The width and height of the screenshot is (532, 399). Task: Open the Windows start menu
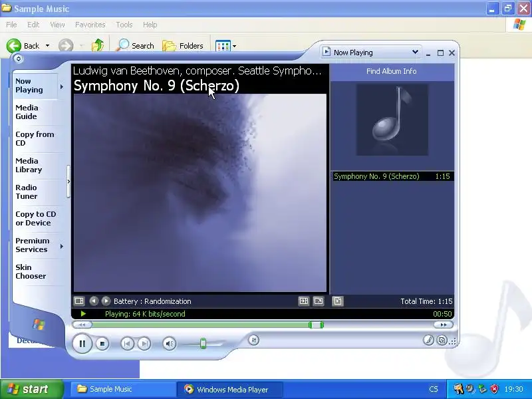[x=32, y=389]
